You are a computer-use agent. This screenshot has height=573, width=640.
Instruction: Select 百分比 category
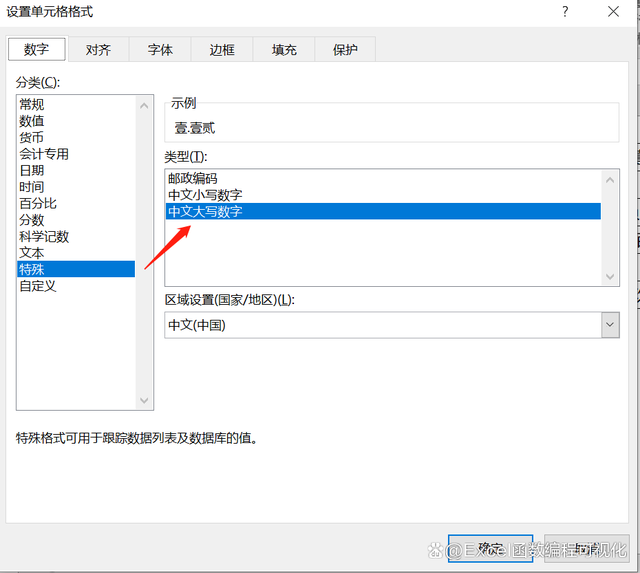coord(76,203)
